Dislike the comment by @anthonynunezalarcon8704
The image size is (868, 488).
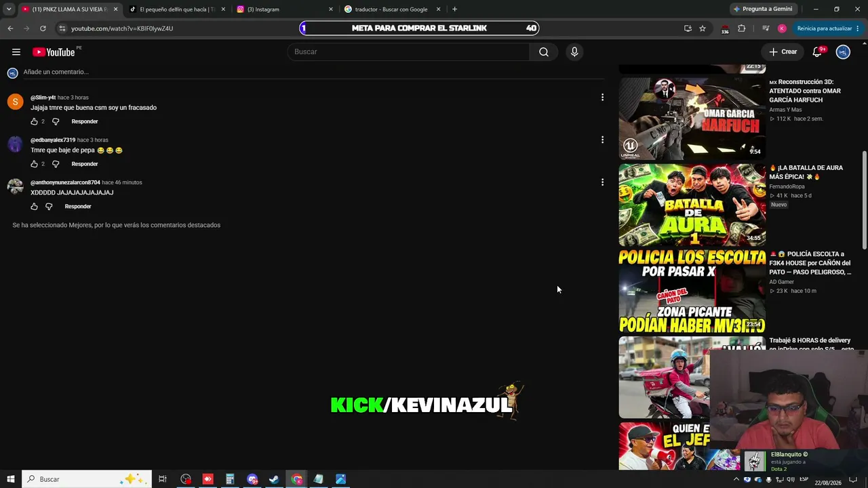(49, 207)
